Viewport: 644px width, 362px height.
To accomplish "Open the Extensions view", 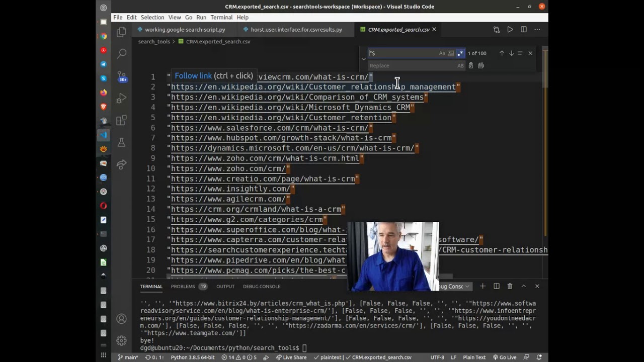I will [x=121, y=121].
